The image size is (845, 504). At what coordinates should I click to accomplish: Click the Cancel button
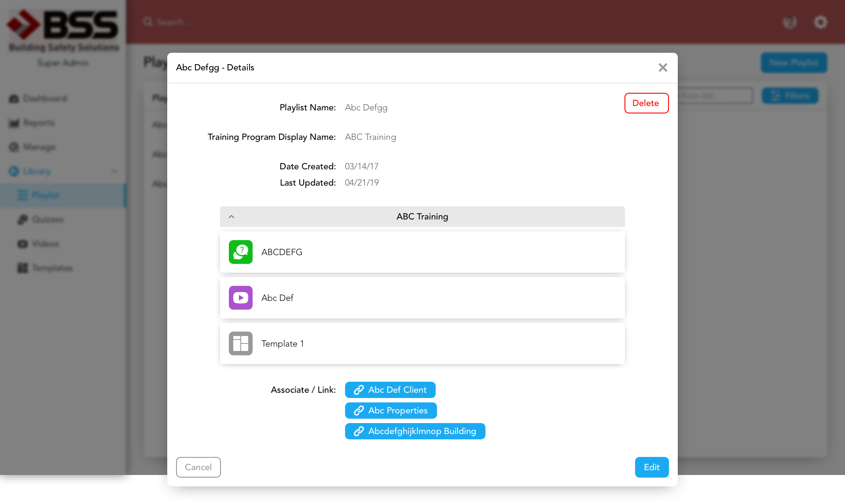198,467
